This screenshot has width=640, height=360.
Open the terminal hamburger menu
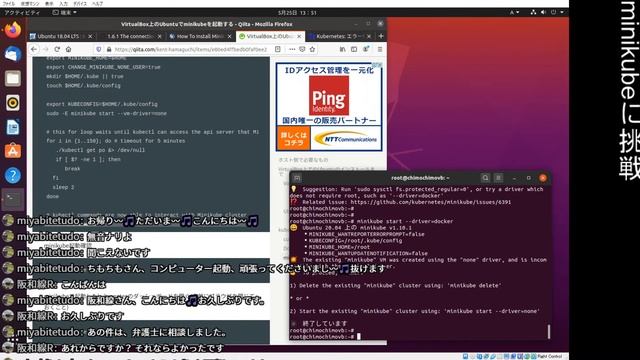(x=498, y=178)
